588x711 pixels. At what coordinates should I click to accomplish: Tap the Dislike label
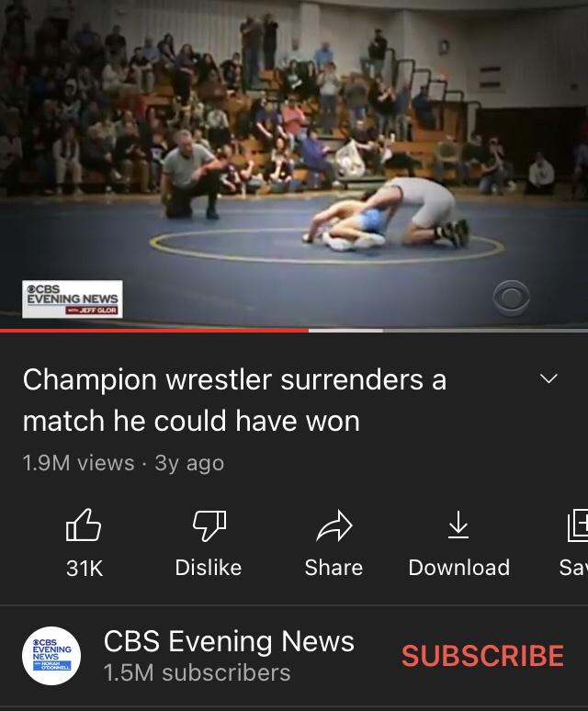pos(209,568)
